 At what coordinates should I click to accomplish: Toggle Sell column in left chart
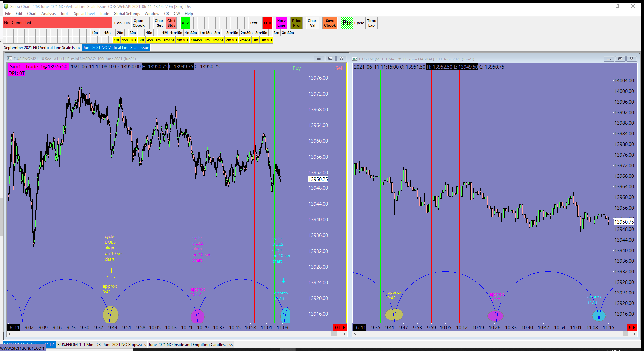(339, 68)
